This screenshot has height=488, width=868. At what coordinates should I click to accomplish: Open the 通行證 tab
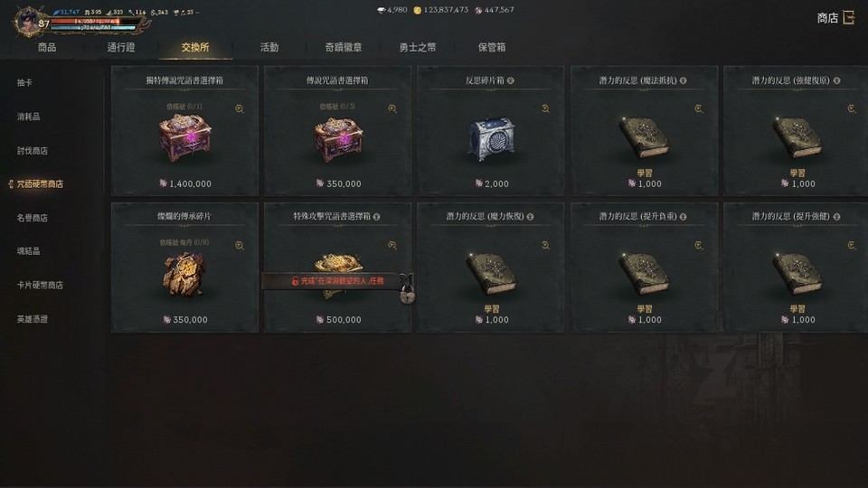121,48
